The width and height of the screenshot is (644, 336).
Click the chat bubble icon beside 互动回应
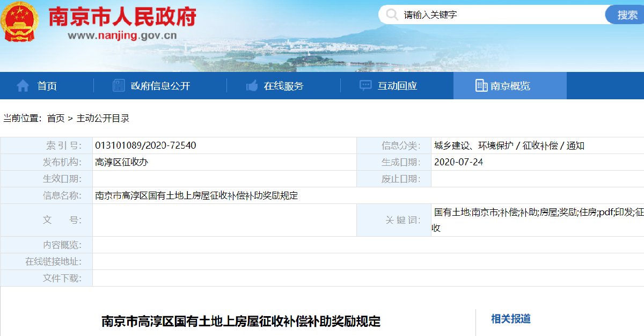(365, 86)
